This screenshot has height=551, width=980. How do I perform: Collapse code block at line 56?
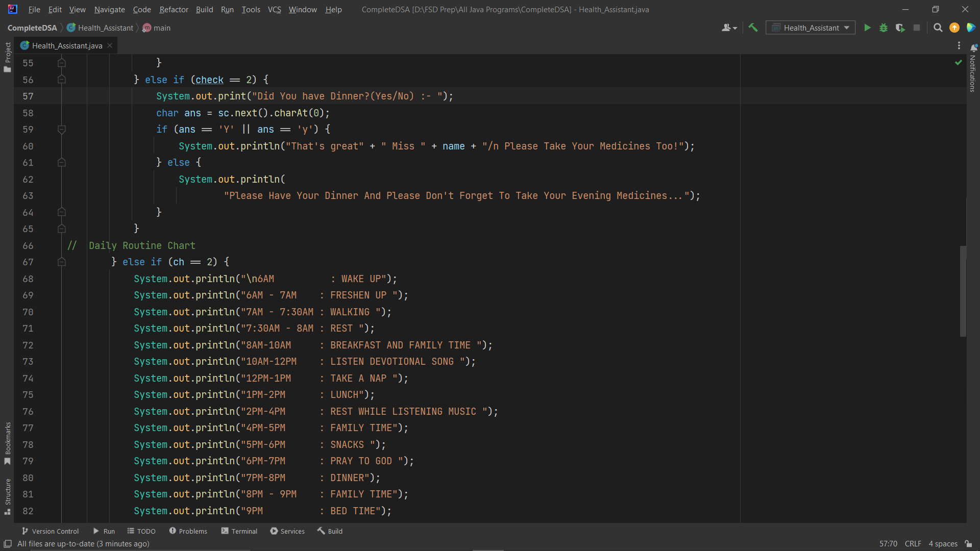[x=62, y=80]
